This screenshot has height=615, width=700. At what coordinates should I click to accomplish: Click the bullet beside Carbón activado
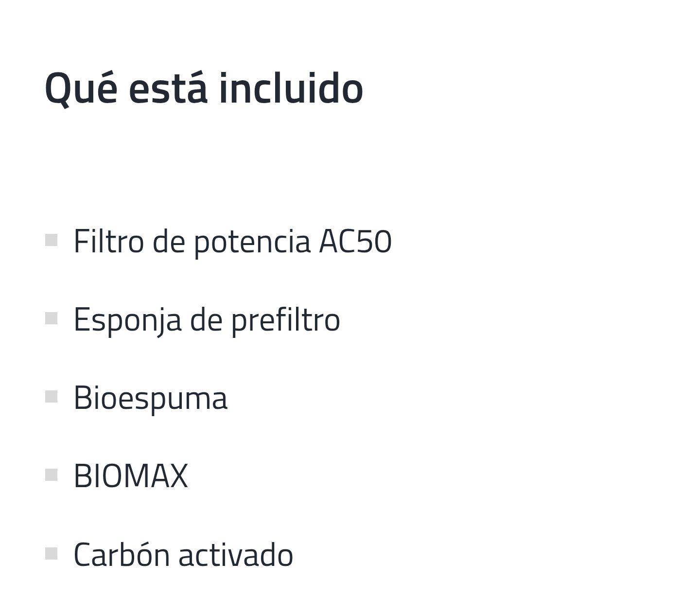tap(51, 553)
